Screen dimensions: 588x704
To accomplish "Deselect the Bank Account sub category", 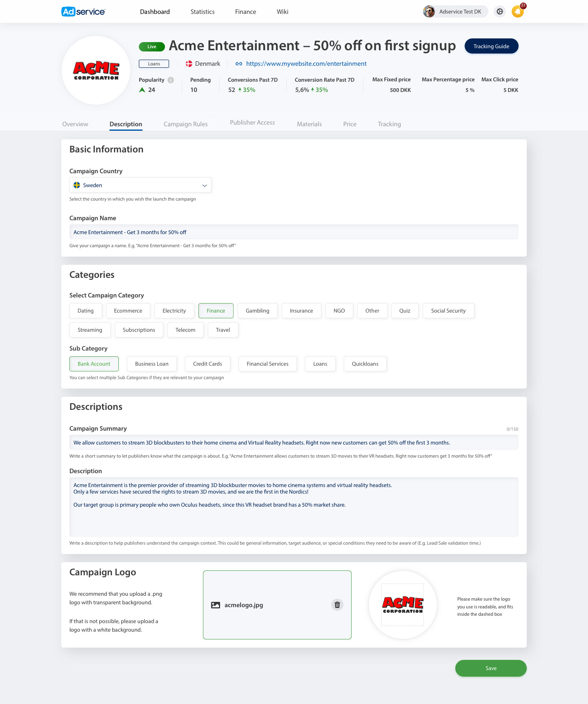I will pyautogui.click(x=94, y=364).
